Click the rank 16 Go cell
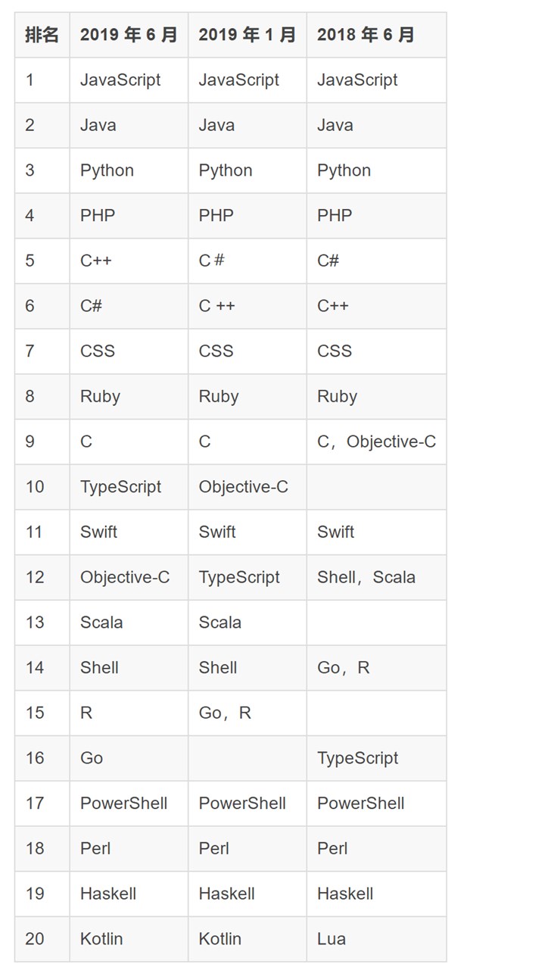The height and width of the screenshot is (980, 551). [92, 758]
